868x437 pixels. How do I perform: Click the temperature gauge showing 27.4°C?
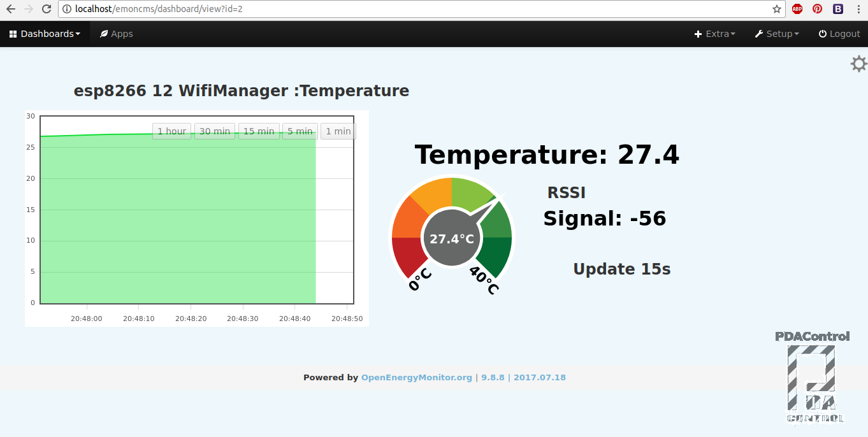(x=451, y=237)
